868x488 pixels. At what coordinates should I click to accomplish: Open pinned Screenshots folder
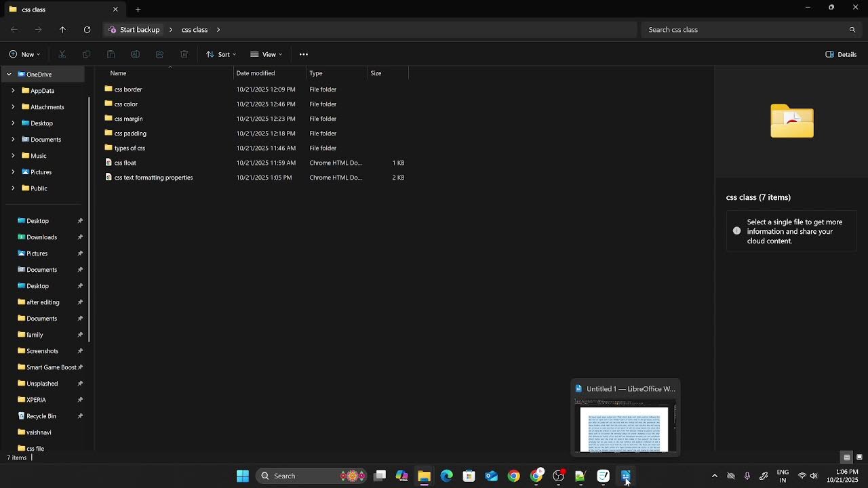coord(42,351)
